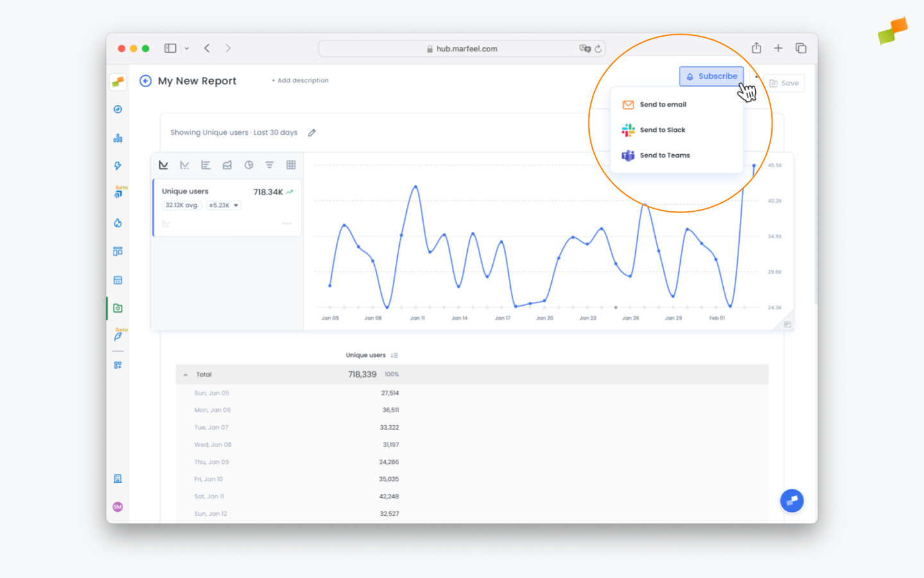Click the Add description link

pyautogui.click(x=300, y=81)
